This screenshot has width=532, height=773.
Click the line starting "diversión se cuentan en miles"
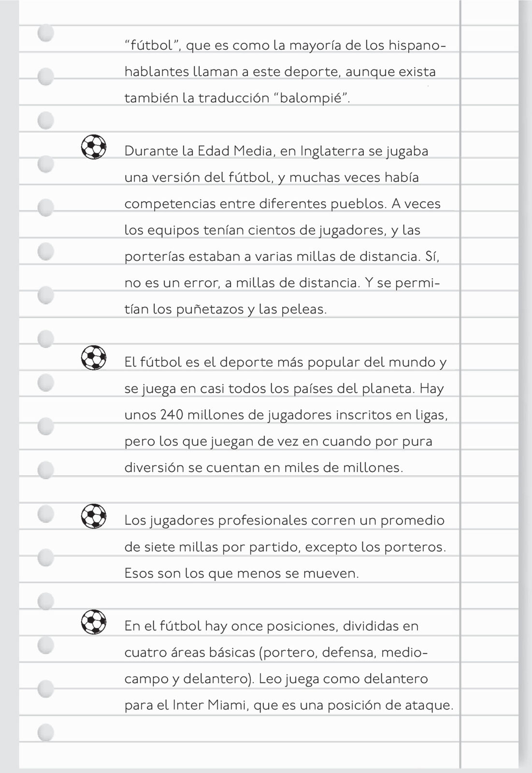click(x=264, y=468)
